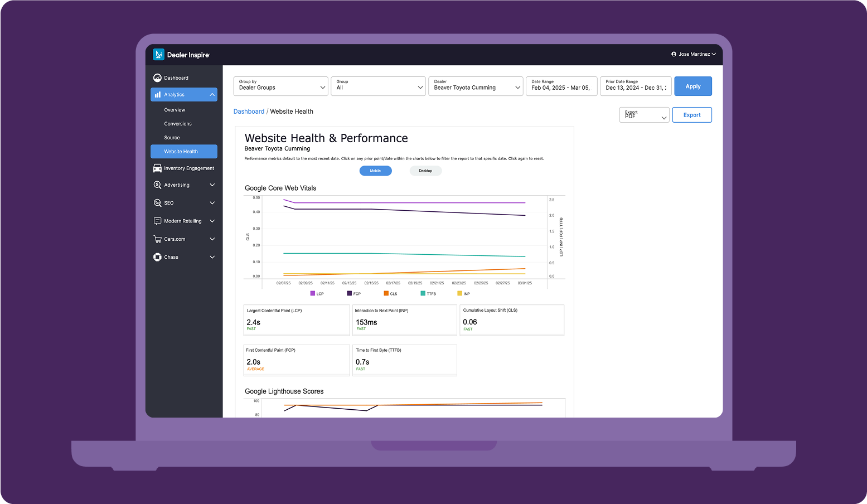Click the Cars.com shopping cart icon
This screenshot has width=867, height=504.
click(157, 239)
